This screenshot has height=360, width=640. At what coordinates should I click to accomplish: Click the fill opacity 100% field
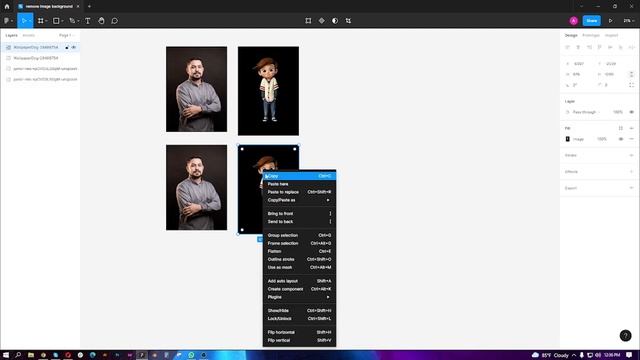click(602, 139)
